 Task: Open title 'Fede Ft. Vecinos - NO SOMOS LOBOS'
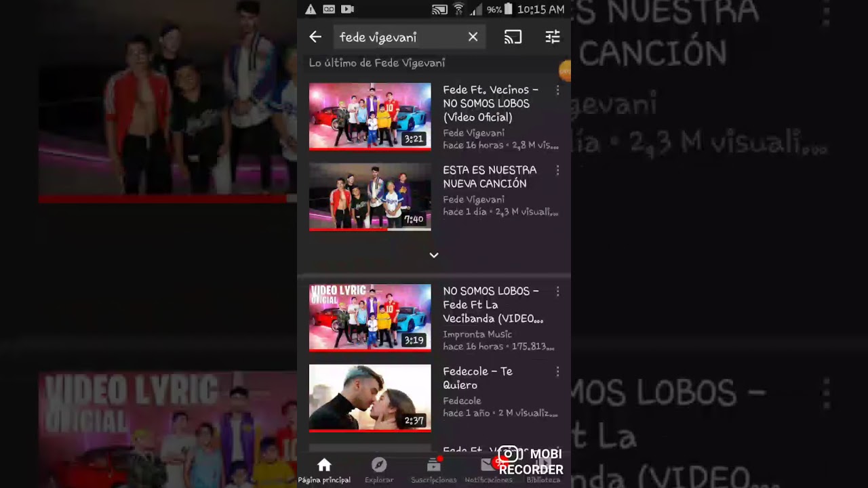click(491, 103)
